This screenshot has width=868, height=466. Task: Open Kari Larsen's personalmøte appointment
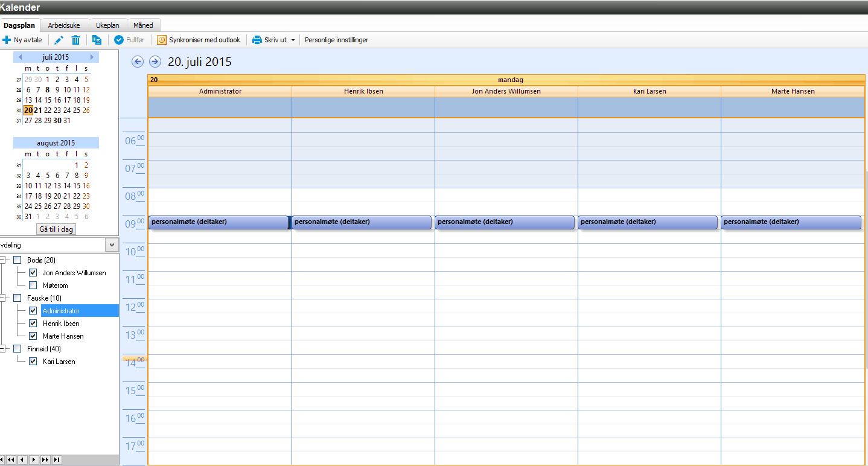(648, 222)
